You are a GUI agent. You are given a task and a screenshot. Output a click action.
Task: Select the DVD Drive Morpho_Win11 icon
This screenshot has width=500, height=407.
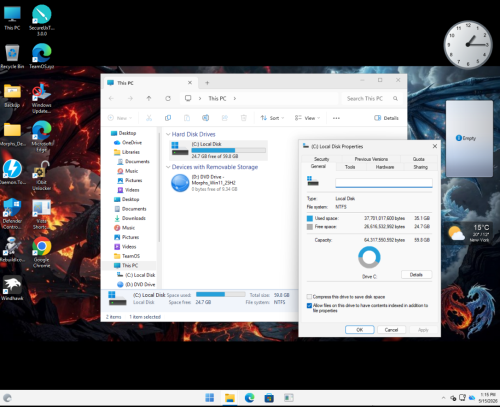point(180,183)
